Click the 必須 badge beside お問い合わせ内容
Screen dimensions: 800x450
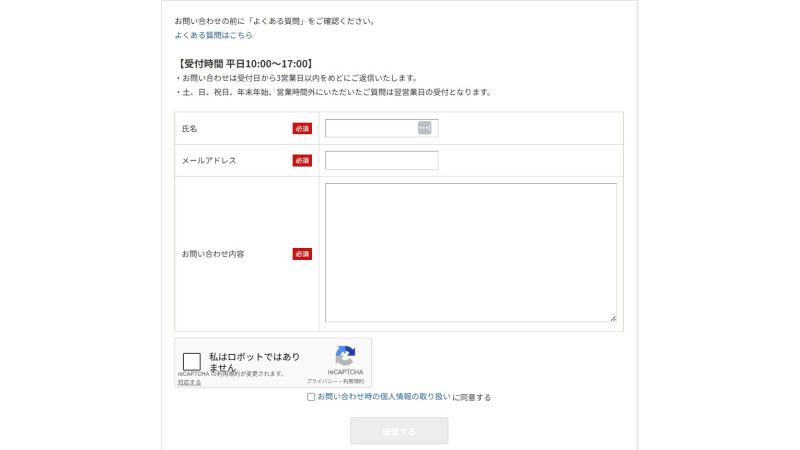click(302, 254)
